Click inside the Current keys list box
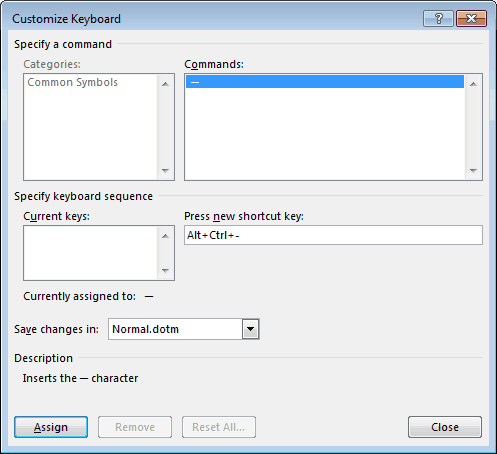Viewport: 497px width, 454px height. coord(91,253)
